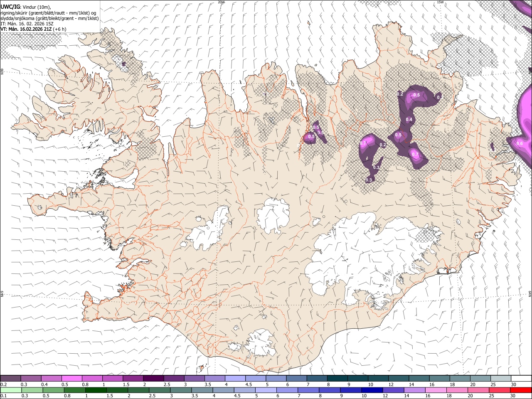Image resolution: width=532 pixels, height=399 pixels.
Task: Click the 15W longitude label at top
Action: point(440,2)
